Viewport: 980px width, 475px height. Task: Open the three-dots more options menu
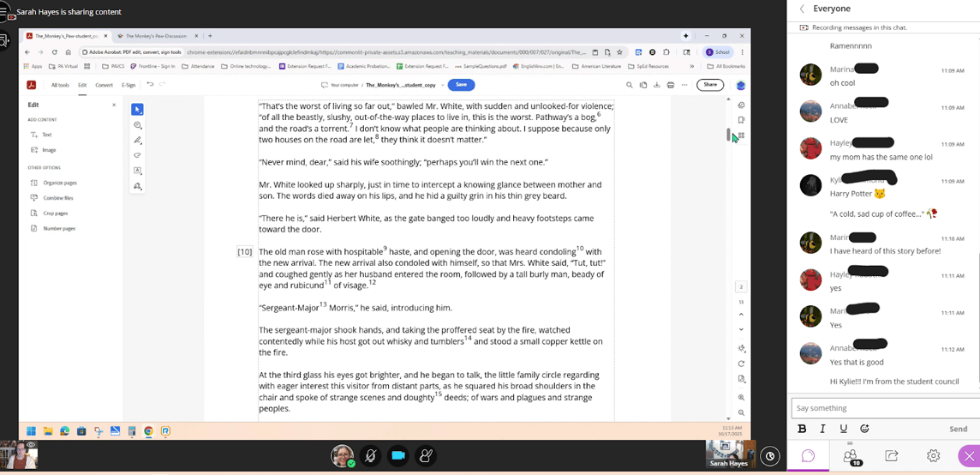684,85
